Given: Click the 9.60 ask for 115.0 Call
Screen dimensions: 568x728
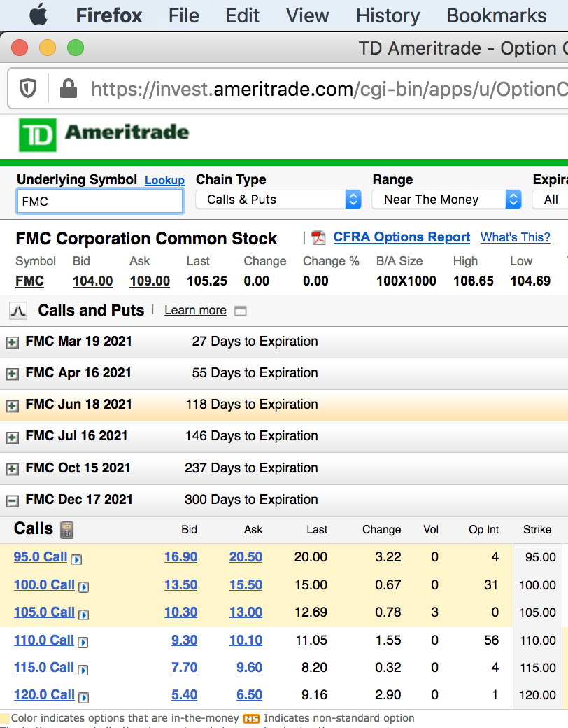Looking at the screenshot, I should pyautogui.click(x=249, y=667).
